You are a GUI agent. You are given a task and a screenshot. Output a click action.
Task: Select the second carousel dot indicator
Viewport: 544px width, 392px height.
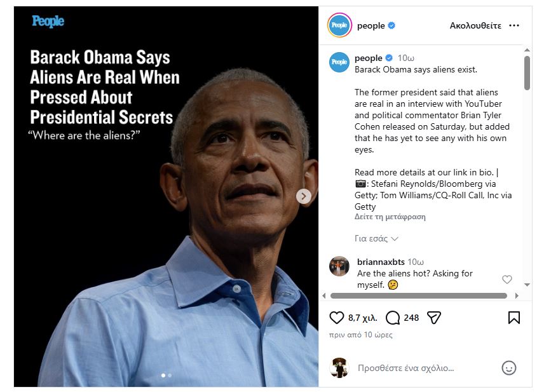[170, 375]
